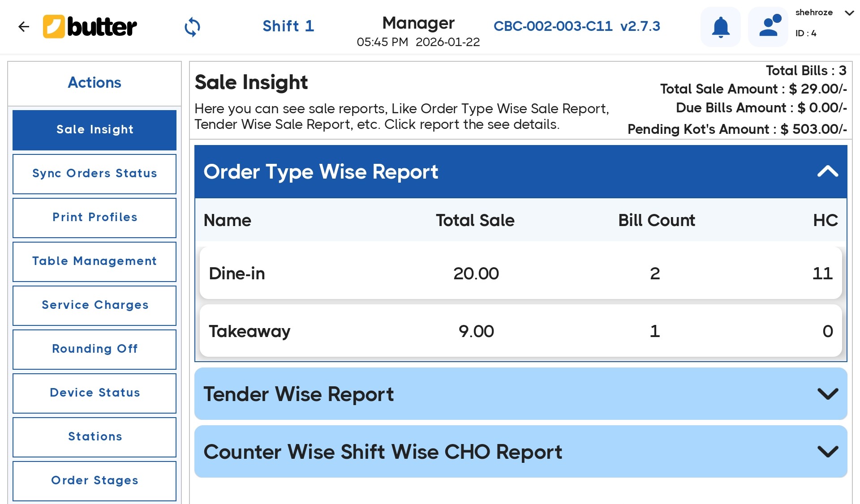Click the sync refresh icon
Viewport: 860px width, 504px height.
point(192,27)
